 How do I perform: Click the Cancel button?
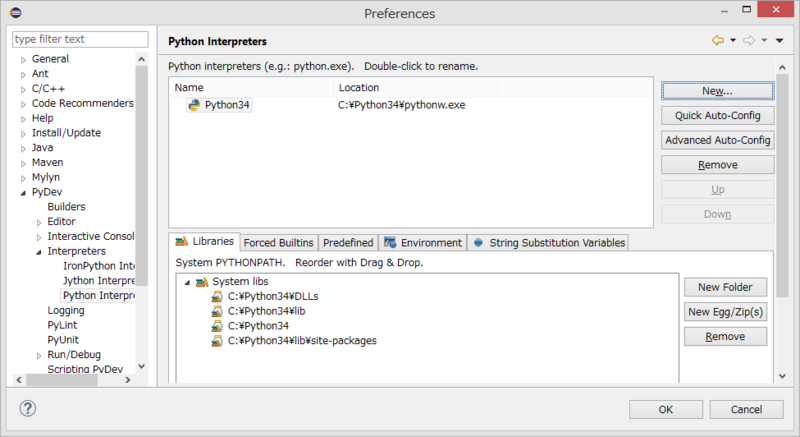(x=746, y=409)
